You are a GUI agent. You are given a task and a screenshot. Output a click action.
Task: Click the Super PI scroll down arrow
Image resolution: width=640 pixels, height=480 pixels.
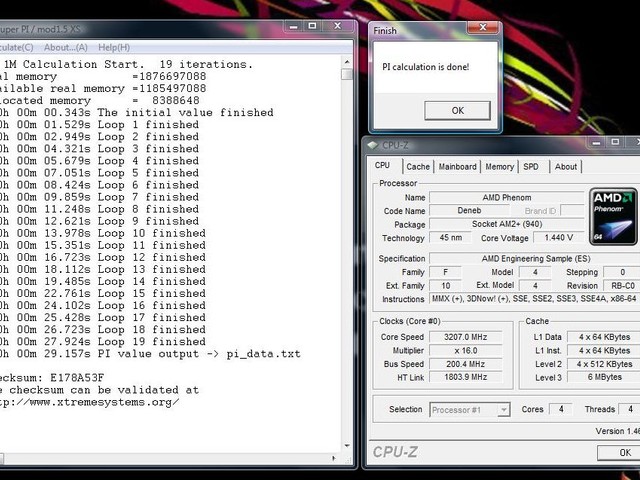click(347, 446)
